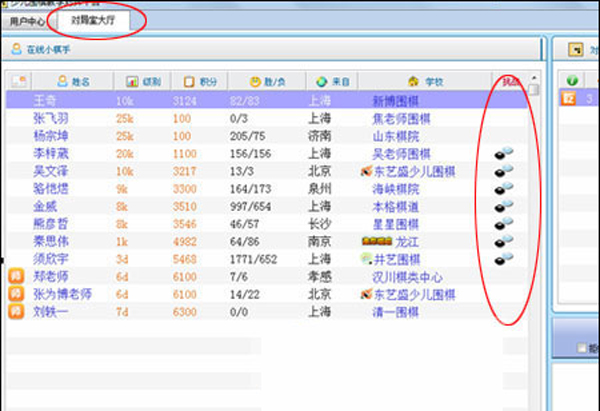Select player 吴文泽 in the list
This screenshot has width=600, height=411.
click(51, 171)
